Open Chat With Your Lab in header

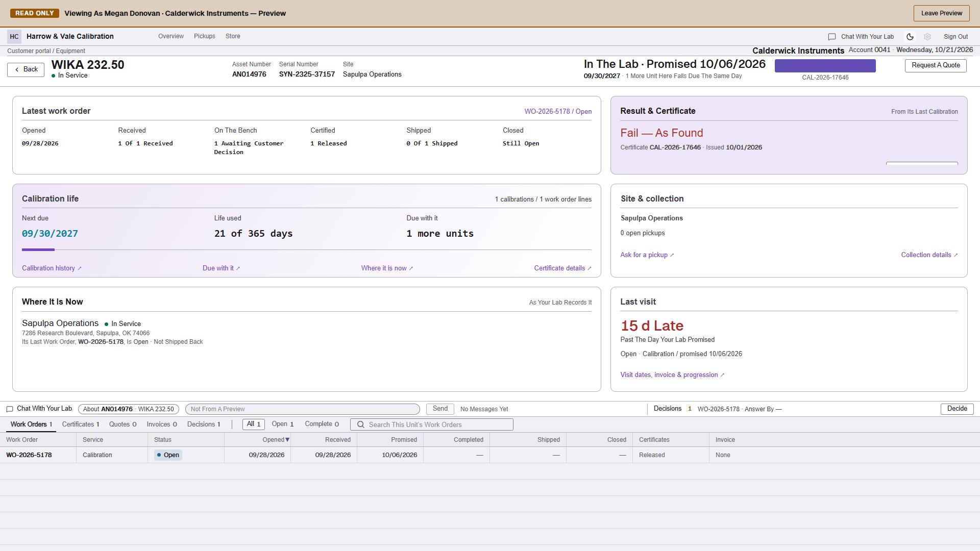pos(867,37)
